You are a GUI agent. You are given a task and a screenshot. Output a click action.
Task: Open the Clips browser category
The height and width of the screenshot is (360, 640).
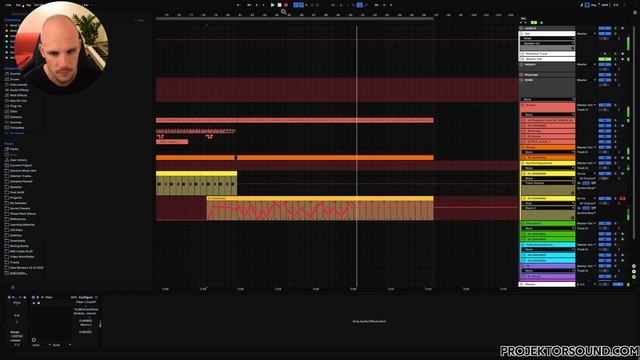click(13, 111)
